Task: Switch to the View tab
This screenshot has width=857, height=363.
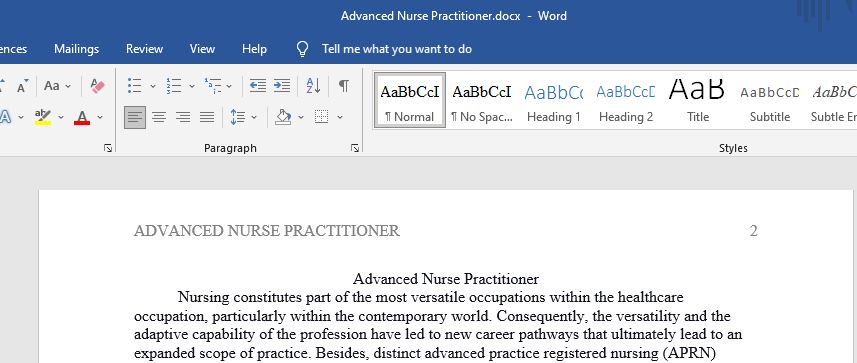Action: (202, 49)
